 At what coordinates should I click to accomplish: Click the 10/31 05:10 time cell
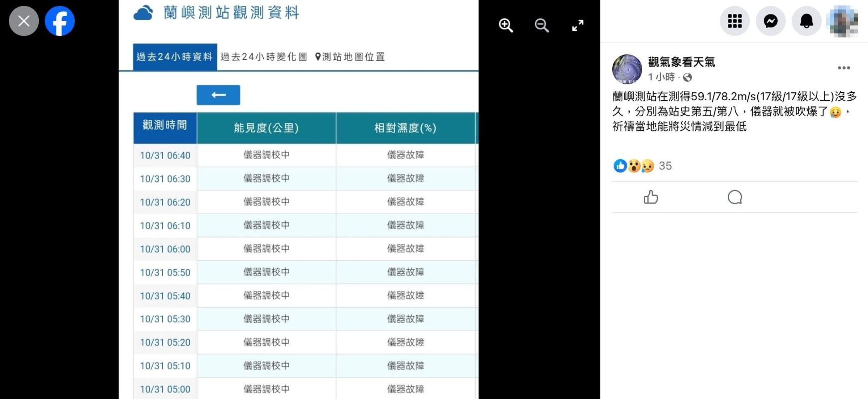[165, 366]
